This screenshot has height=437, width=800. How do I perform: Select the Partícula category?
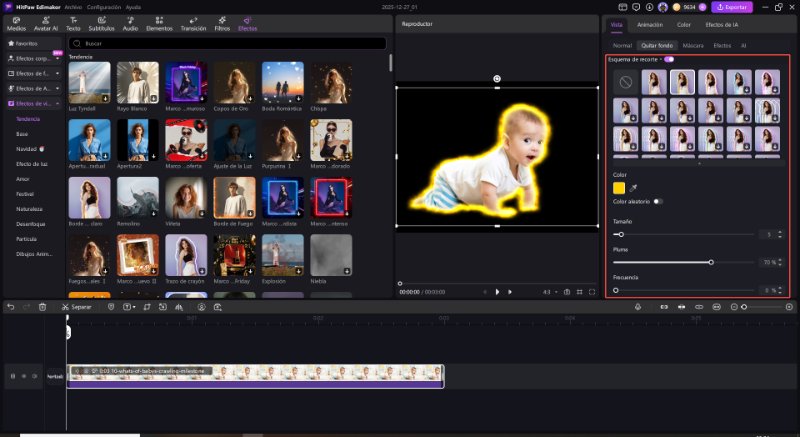pos(27,239)
